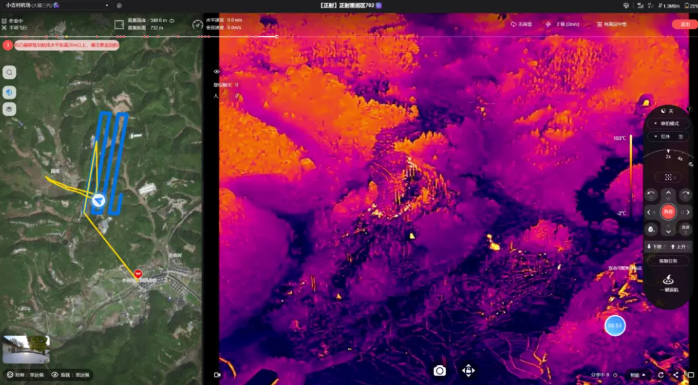Toggle AI detection eye icon on video
The height and width of the screenshot is (385, 698).
217,72
